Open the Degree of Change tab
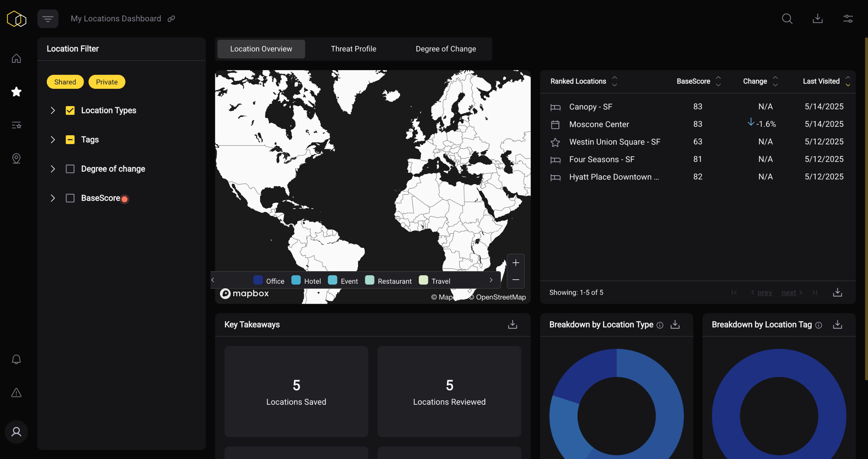 point(446,49)
